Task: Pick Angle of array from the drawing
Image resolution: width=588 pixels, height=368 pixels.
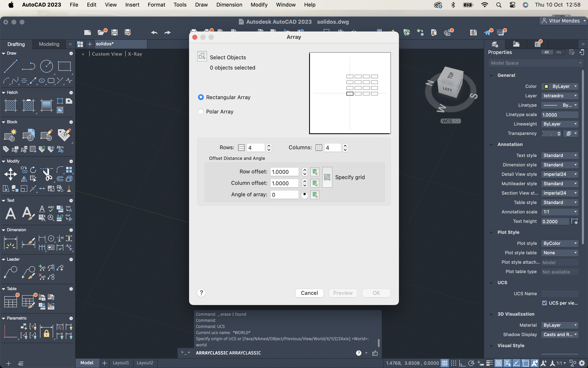Action: (315, 195)
